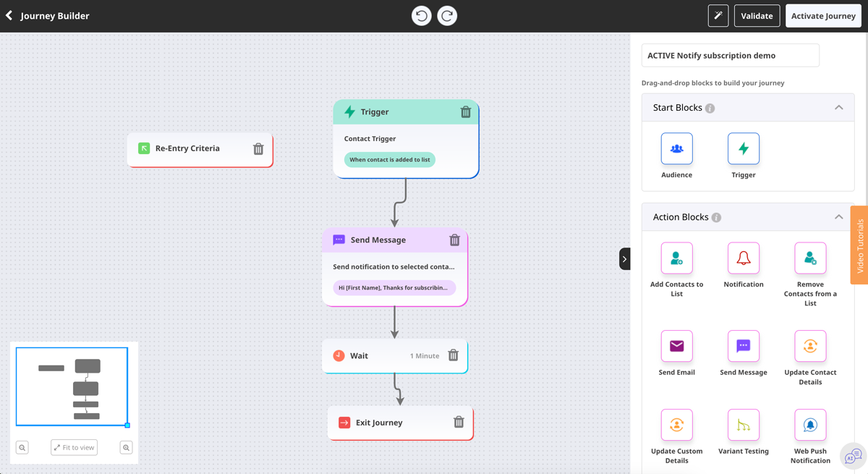Delete the Trigger node
The width and height of the screenshot is (868, 474).
point(466,112)
